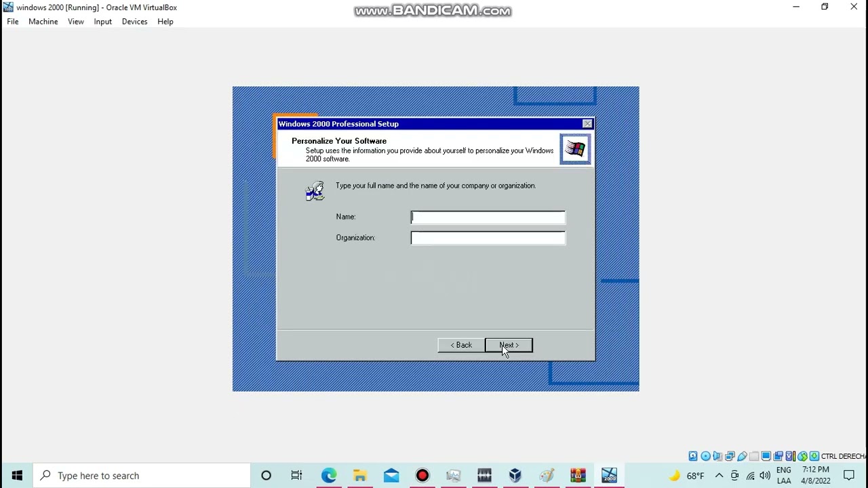The image size is (868, 488).
Task: Open VirtualBox Manager from the taskbar
Action: [x=515, y=476]
